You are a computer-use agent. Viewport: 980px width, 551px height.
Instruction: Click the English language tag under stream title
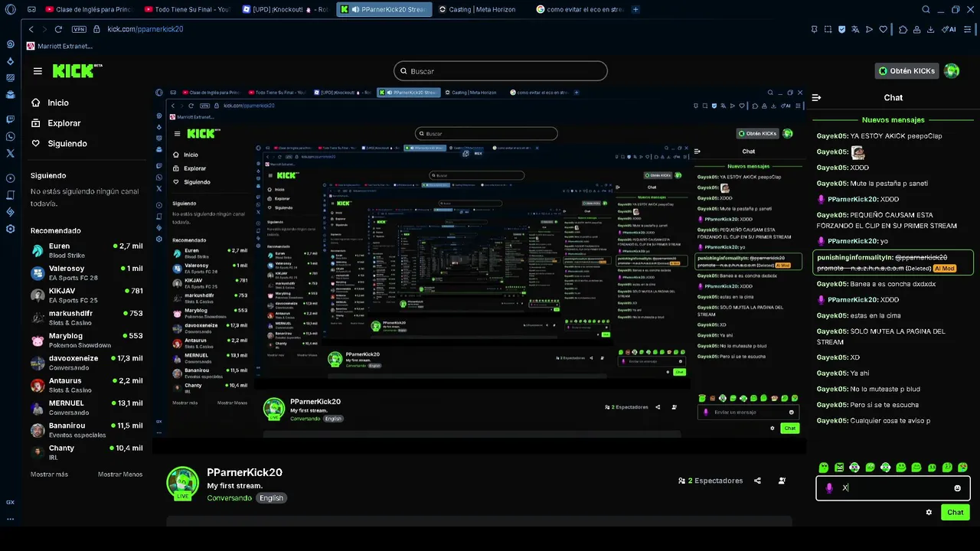click(271, 498)
